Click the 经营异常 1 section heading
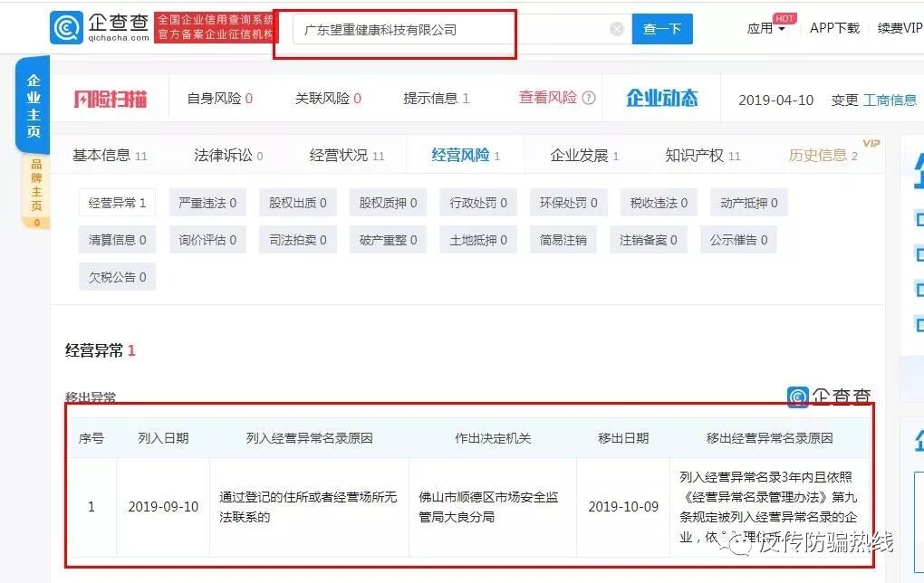 pos(101,351)
